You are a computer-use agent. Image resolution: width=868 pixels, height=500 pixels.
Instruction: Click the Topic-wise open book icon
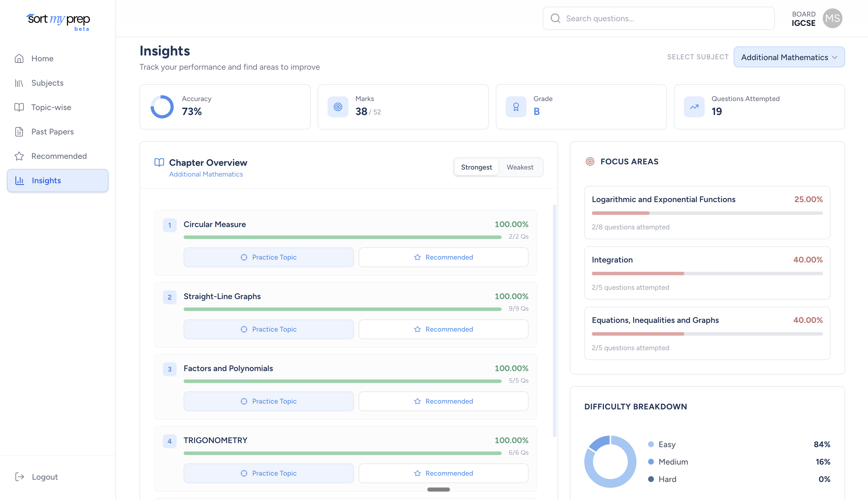click(x=19, y=107)
